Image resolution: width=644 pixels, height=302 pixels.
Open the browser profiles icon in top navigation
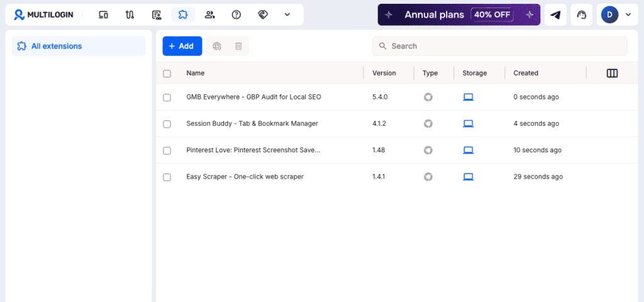click(x=104, y=15)
